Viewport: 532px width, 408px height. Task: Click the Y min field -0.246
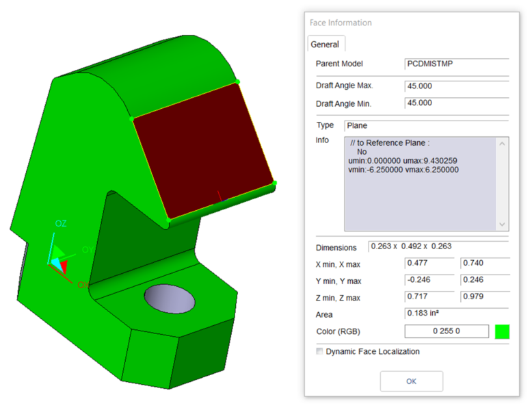(x=429, y=280)
